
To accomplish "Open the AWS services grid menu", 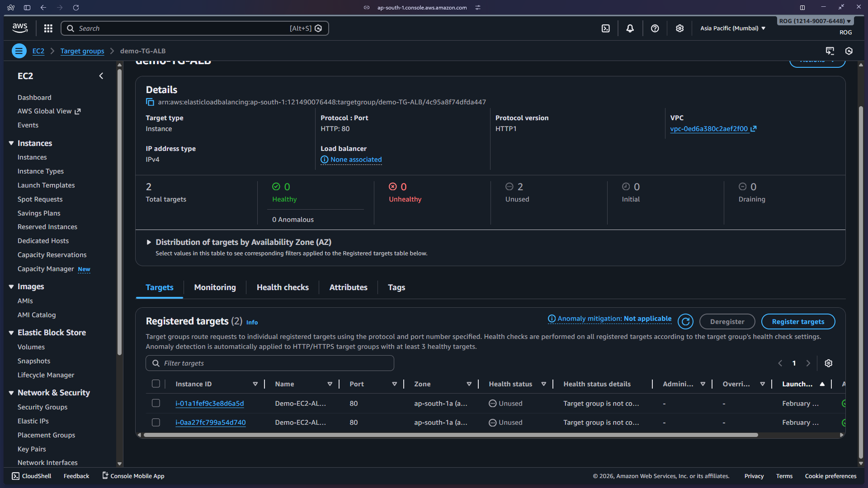I will click(48, 28).
